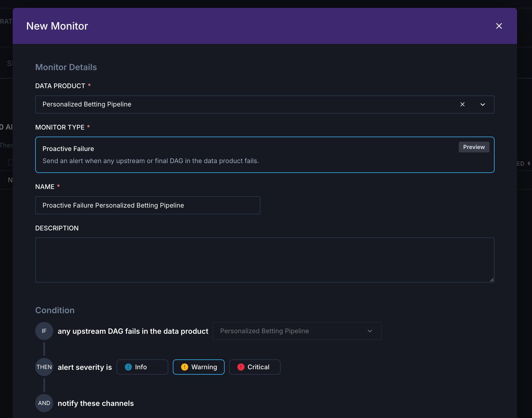Screen dimensions: 532x418
Task: Click the red Critical exclamation icon
Action: (241, 367)
